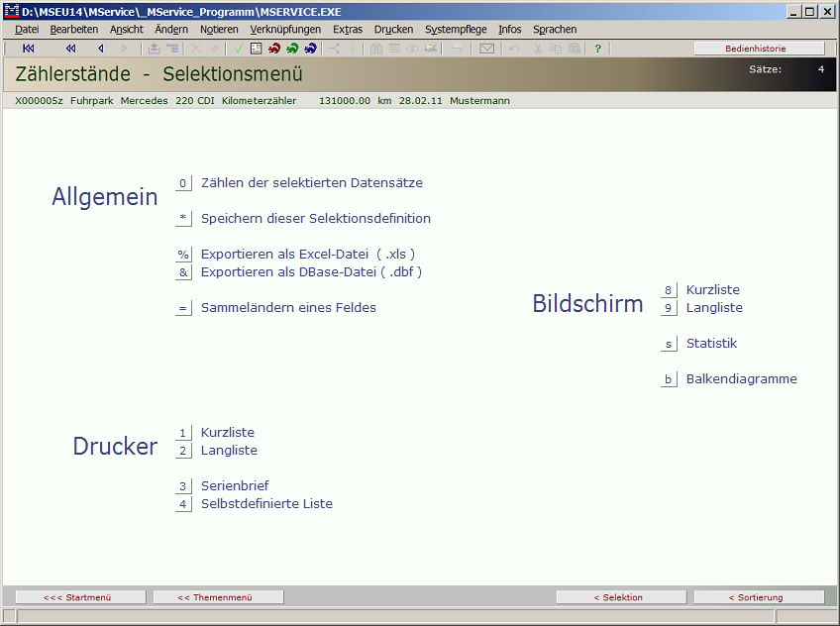Viewport: 840px width, 626px height.
Task: Click the green checkmark toolbar icon
Action: [238, 48]
